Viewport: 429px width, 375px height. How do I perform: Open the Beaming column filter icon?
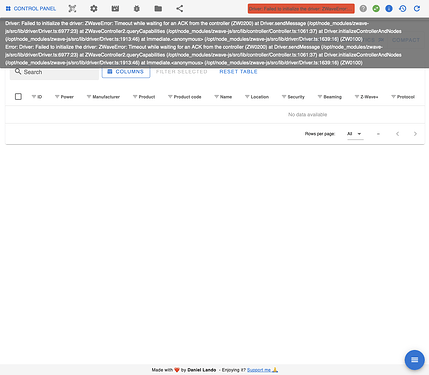320,97
